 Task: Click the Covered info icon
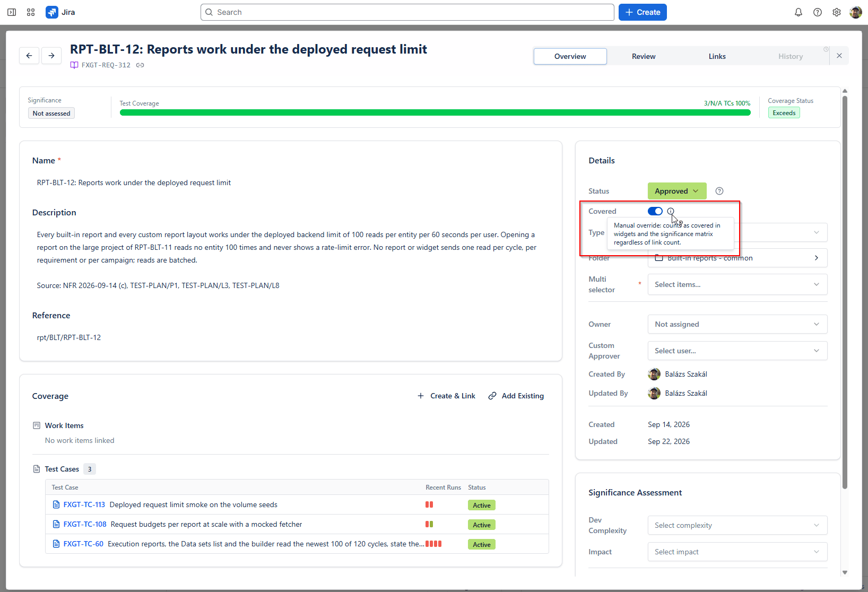click(671, 211)
